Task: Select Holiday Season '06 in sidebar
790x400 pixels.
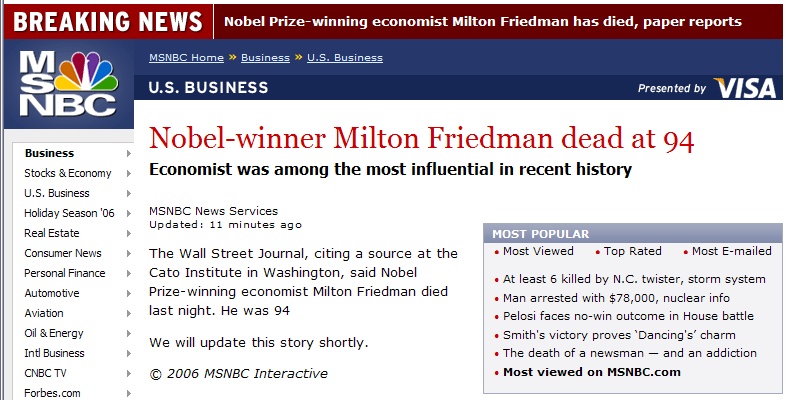Action: [x=69, y=213]
